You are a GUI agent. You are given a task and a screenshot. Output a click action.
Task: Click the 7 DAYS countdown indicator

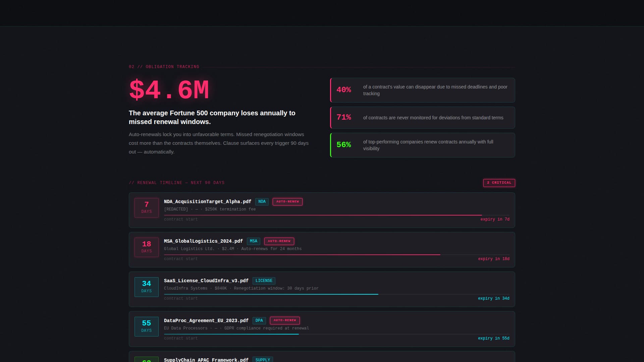[146, 207]
